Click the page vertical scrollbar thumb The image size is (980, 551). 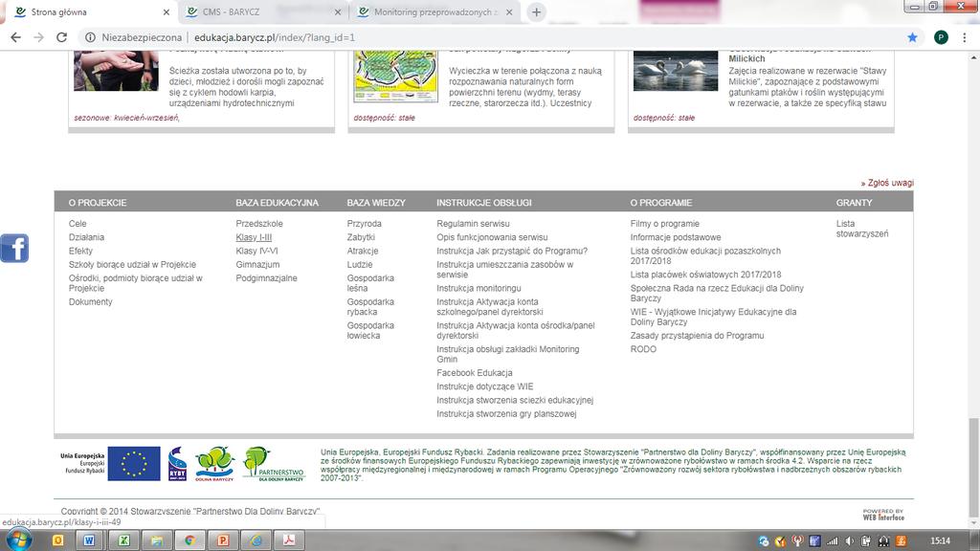[973, 466]
